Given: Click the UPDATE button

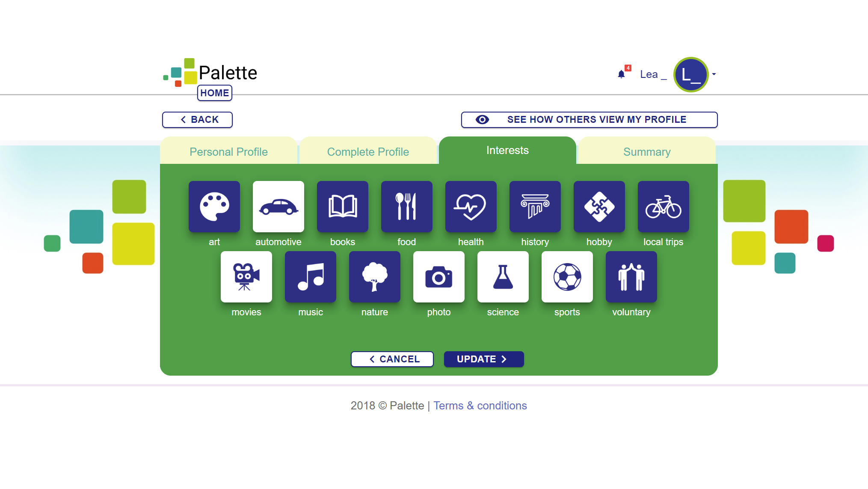Looking at the screenshot, I should point(484,359).
